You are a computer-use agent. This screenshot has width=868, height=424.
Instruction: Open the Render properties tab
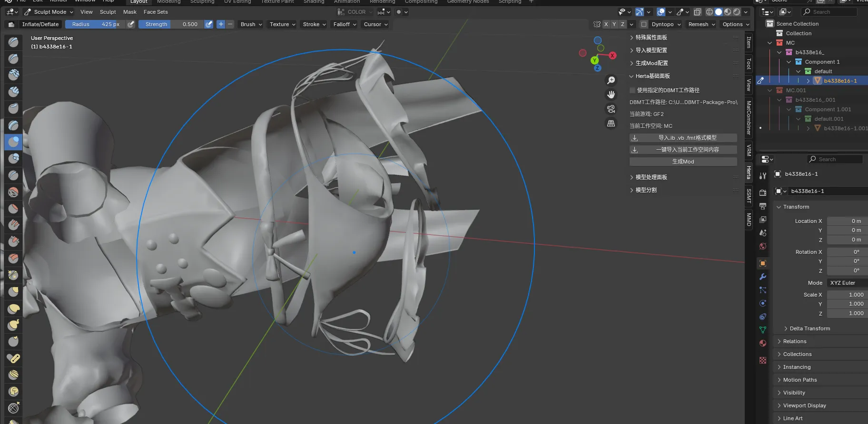[763, 193]
